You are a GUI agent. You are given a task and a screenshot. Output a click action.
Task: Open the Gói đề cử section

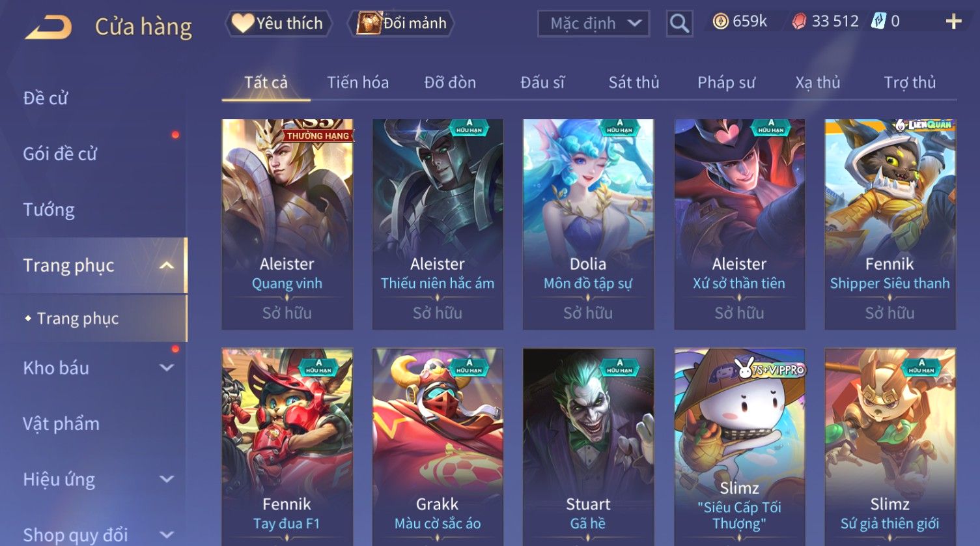pos(60,154)
